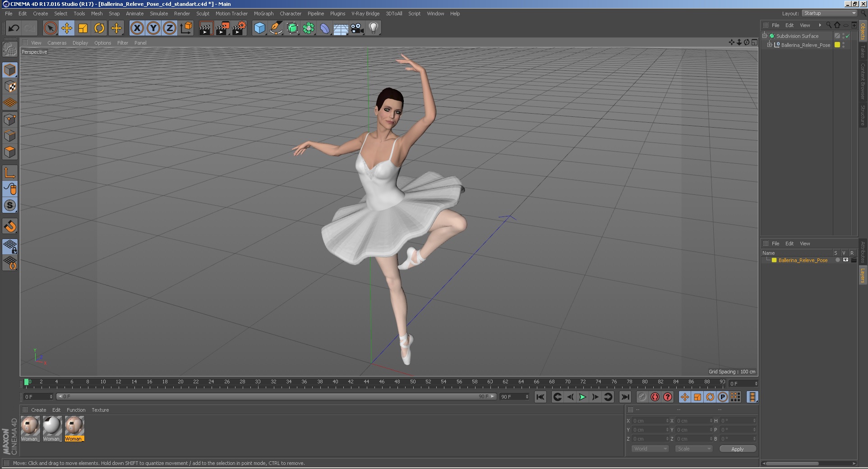This screenshot has height=469, width=868.
Task: Toggle viewport Solo mode
Action: 10,205
